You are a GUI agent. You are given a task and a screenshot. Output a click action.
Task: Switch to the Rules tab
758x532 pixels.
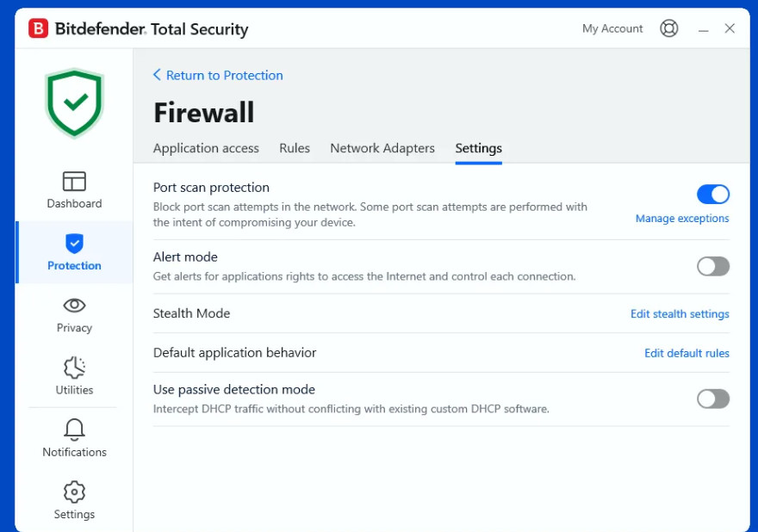pyautogui.click(x=295, y=148)
